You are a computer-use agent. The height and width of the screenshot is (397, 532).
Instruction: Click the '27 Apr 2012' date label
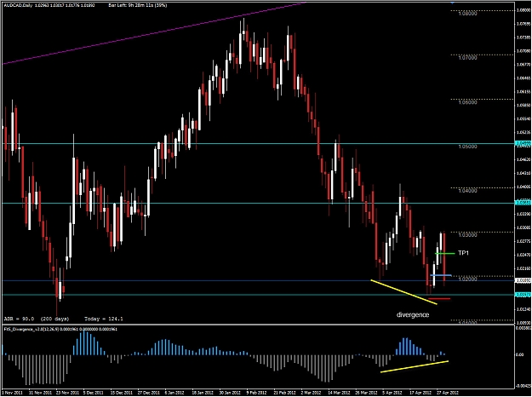pyautogui.click(x=446, y=392)
